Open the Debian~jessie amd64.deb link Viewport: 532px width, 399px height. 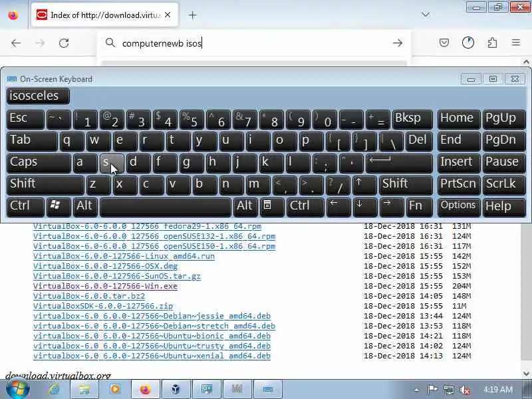coord(152,316)
